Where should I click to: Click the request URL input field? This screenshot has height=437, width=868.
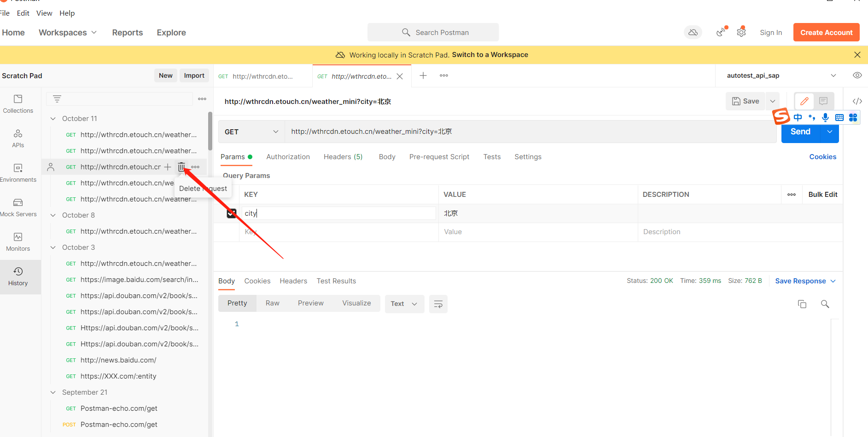pos(530,132)
